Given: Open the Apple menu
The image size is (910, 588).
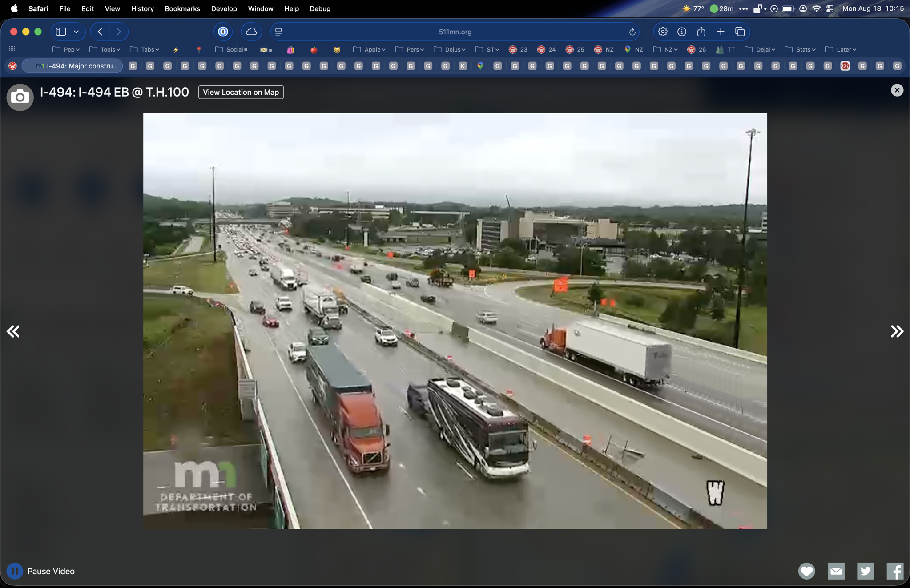Looking at the screenshot, I should point(14,8).
